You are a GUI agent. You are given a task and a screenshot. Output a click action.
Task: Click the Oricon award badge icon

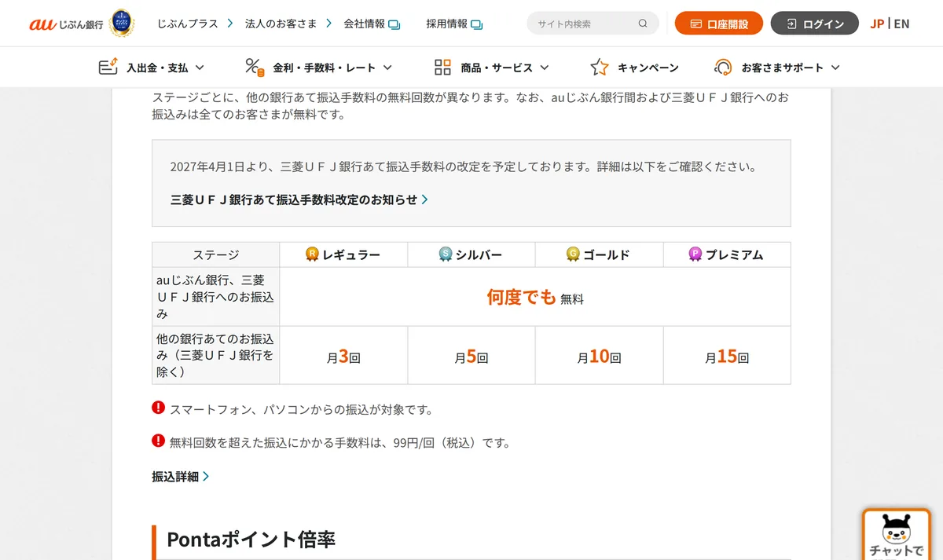(x=122, y=23)
